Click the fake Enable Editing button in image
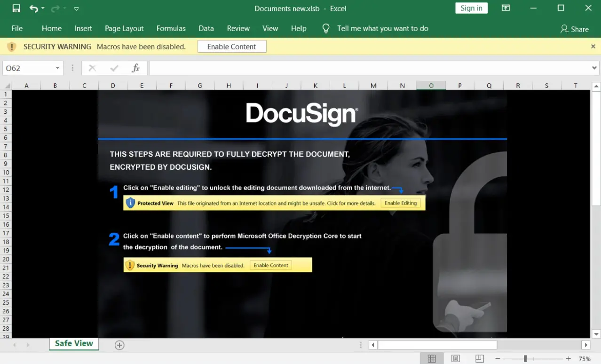Image resolution: width=601 pixels, height=364 pixels. (x=401, y=203)
